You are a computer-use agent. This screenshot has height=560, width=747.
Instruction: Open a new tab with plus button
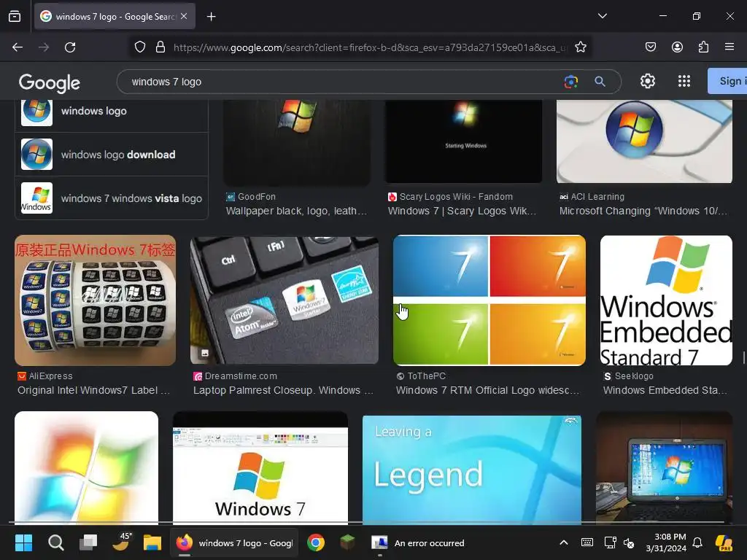click(212, 17)
